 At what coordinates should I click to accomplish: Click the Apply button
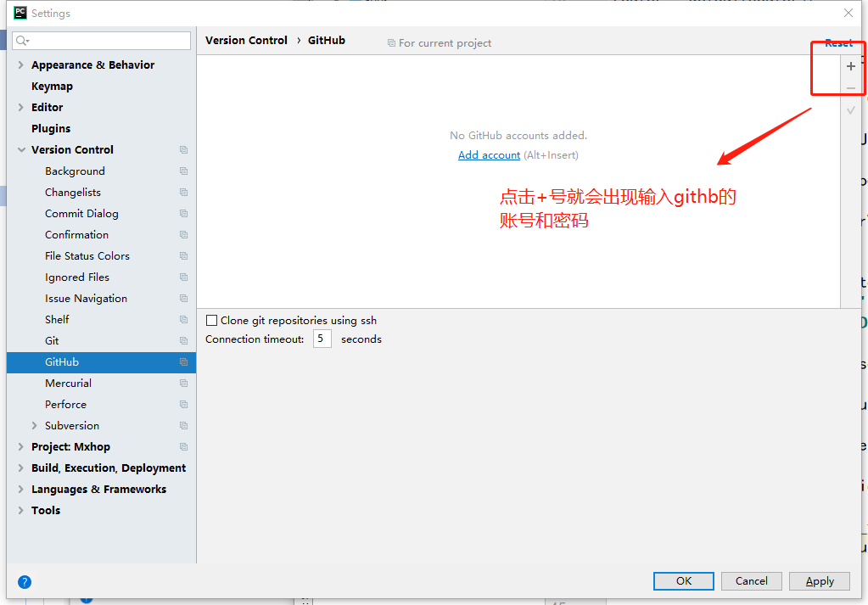(x=820, y=581)
